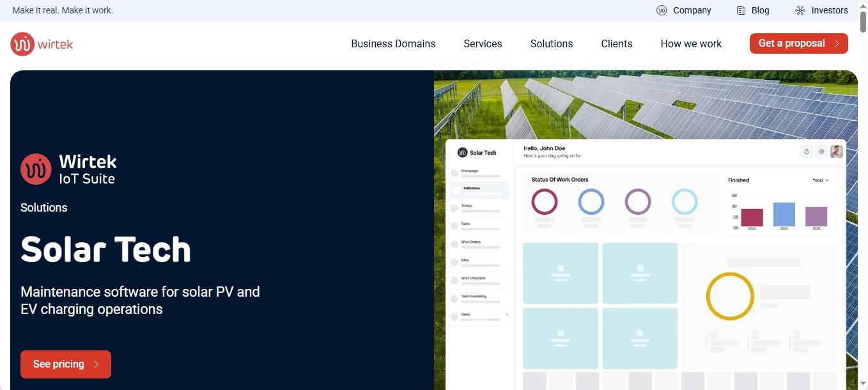
Task: Select Work Orders in dashboard sidebar
Action: pos(479,244)
